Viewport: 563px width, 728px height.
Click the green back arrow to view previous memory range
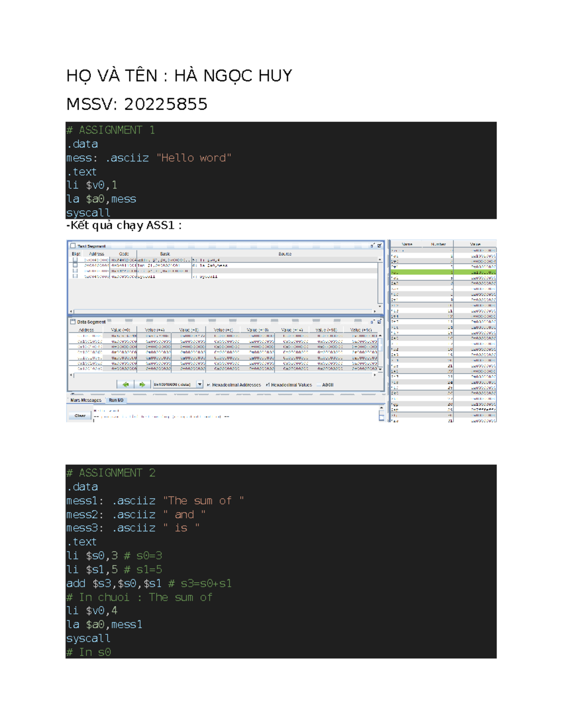(x=126, y=385)
